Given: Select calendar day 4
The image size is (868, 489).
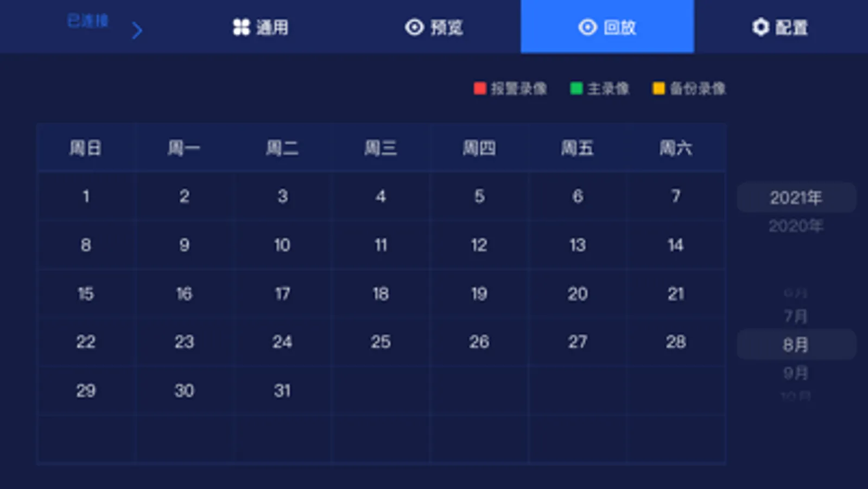Looking at the screenshot, I should pyautogui.click(x=381, y=196).
